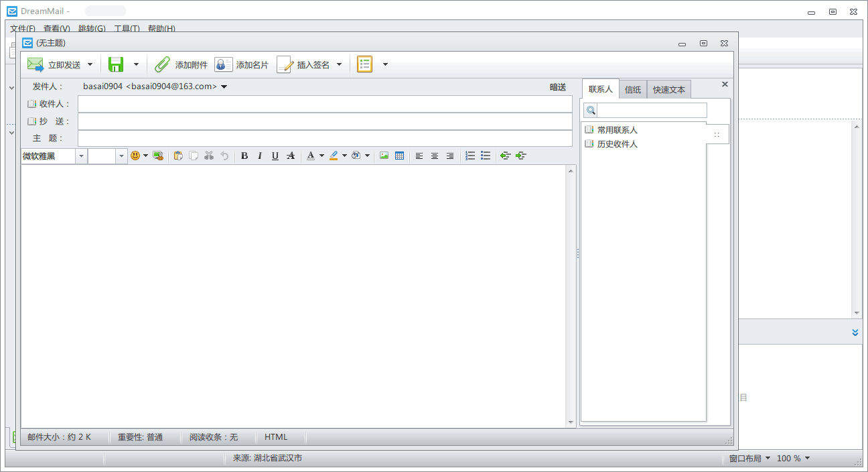Focus the 抄送 CC input field

tap(325, 121)
